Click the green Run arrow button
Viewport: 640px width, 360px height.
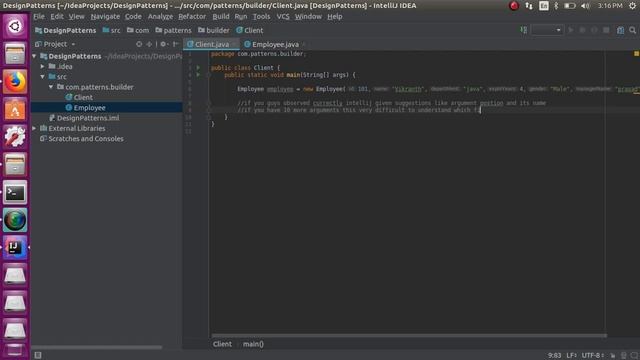pos(571,30)
